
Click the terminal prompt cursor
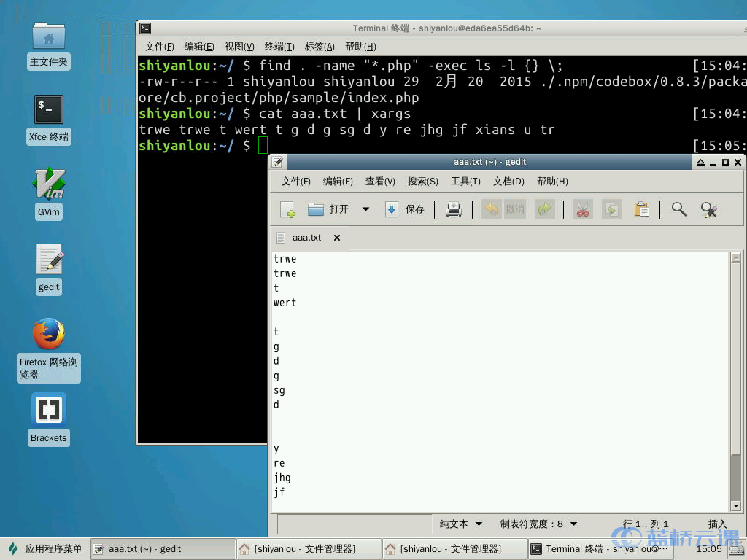263,145
